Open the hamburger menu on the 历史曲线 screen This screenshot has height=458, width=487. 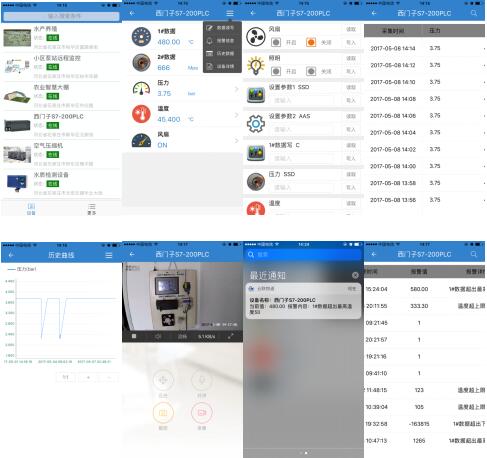coord(109,255)
